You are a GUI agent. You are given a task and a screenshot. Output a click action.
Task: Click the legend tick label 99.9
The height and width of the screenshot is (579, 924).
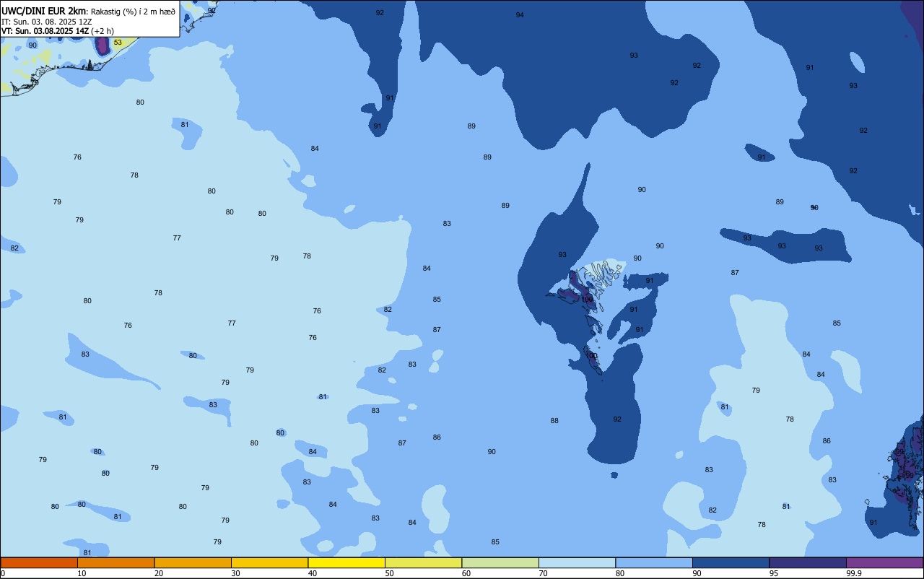[x=853, y=573]
